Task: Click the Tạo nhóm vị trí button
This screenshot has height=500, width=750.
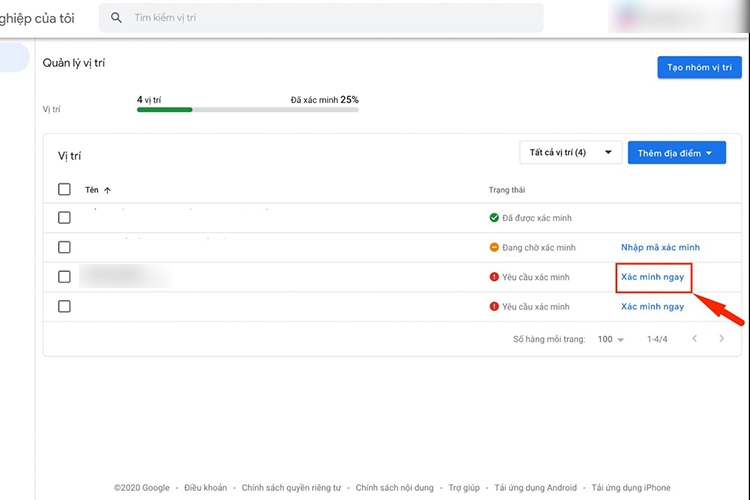Action: point(699,67)
